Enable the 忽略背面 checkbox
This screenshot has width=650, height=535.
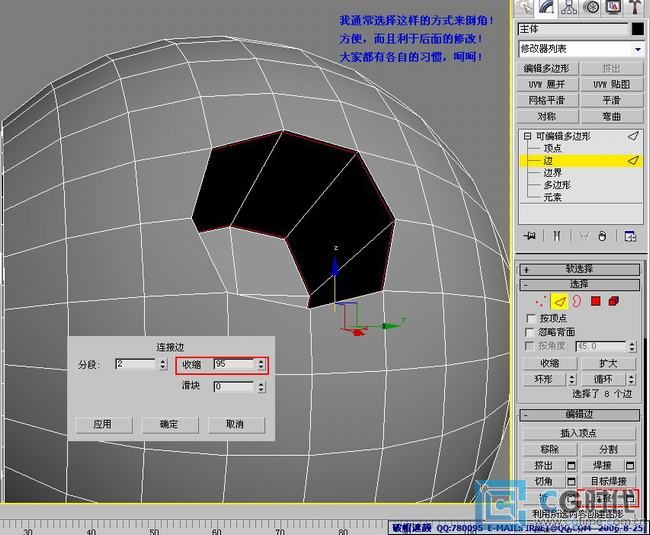530,332
